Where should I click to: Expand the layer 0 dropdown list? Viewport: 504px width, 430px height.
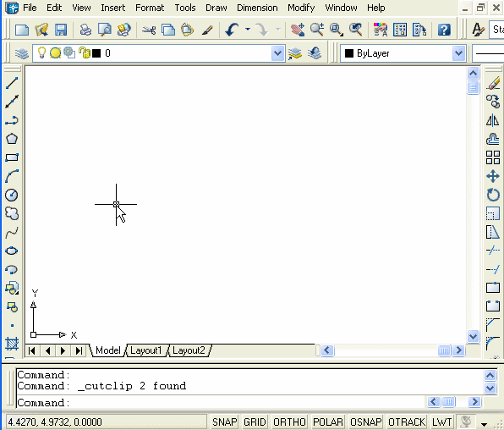click(x=277, y=53)
